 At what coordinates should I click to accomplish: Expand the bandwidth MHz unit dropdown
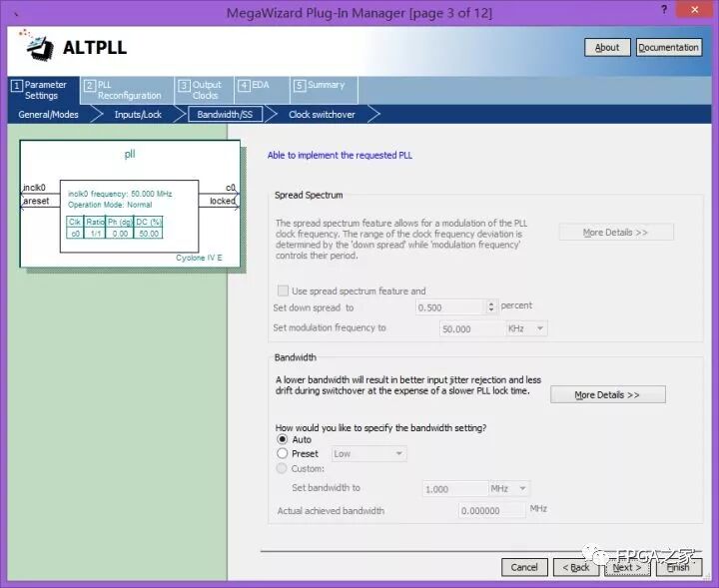coord(508,488)
